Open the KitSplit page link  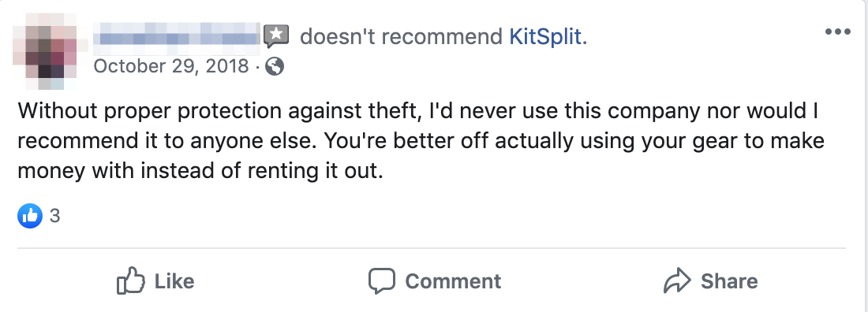pos(545,37)
